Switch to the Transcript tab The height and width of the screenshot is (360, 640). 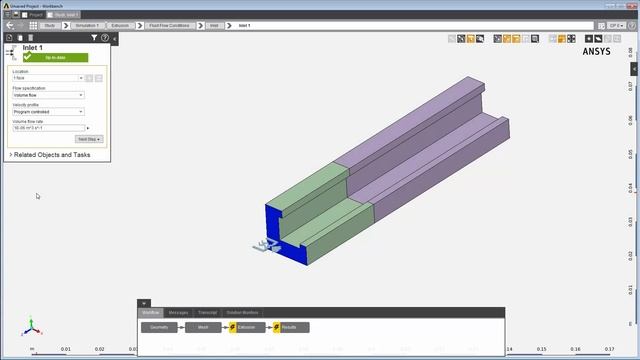point(207,313)
